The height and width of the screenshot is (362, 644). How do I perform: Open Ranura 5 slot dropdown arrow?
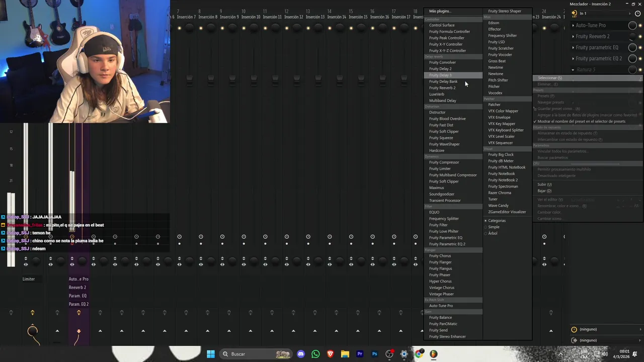573,69
